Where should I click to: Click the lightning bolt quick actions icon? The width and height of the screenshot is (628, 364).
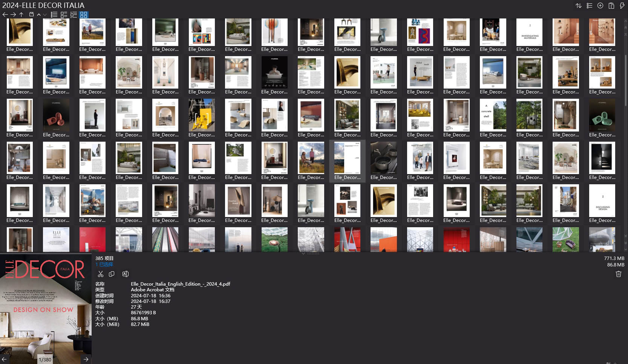(622, 6)
